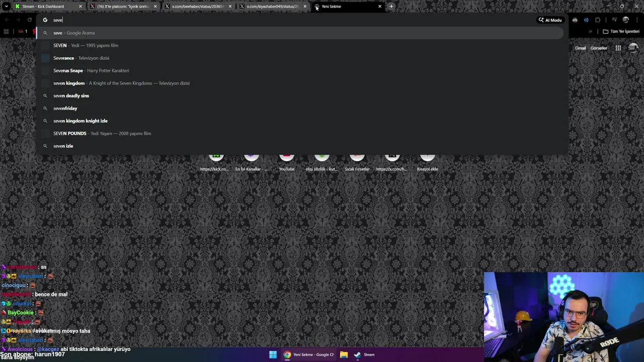The image size is (644, 362).
Task: Select 'seven deadly sins' suggestion
Action: click(x=300, y=96)
